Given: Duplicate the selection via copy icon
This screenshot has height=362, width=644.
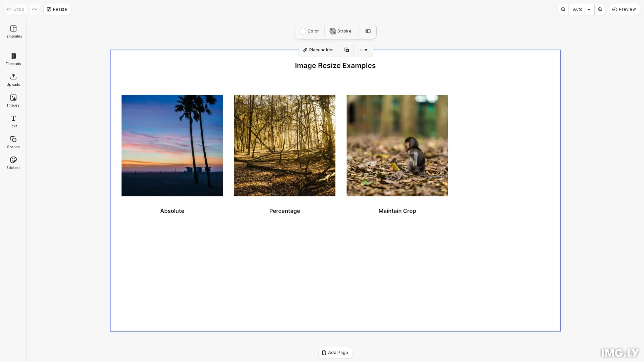Looking at the screenshot, I should point(346,50).
